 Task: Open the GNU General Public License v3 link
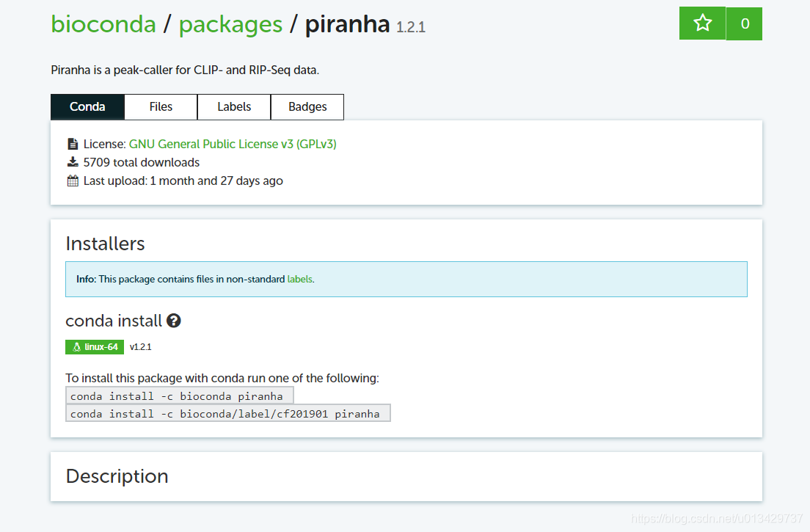pos(233,144)
